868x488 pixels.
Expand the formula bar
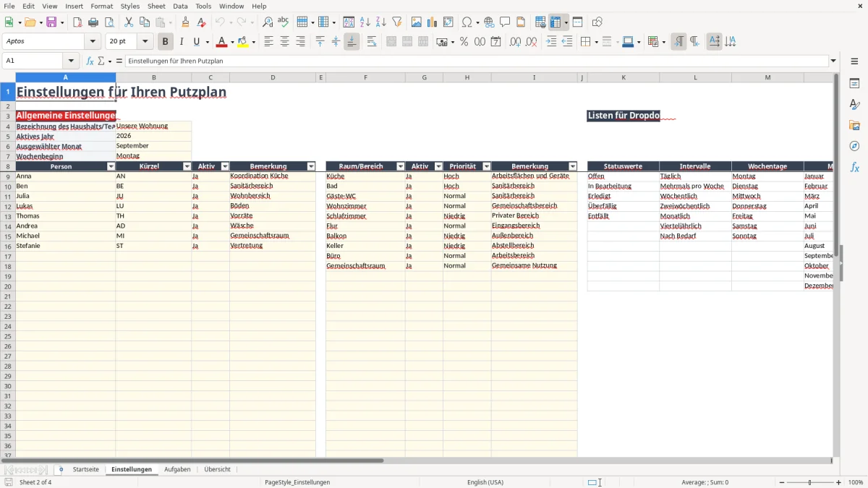pyautogui.click(x=833, y=61)
